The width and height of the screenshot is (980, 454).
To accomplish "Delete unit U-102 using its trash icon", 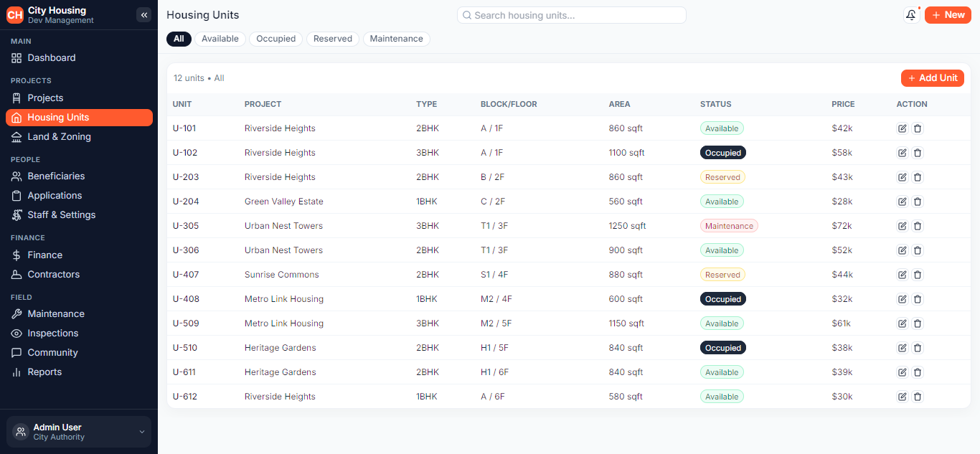I will coord(918,153).
